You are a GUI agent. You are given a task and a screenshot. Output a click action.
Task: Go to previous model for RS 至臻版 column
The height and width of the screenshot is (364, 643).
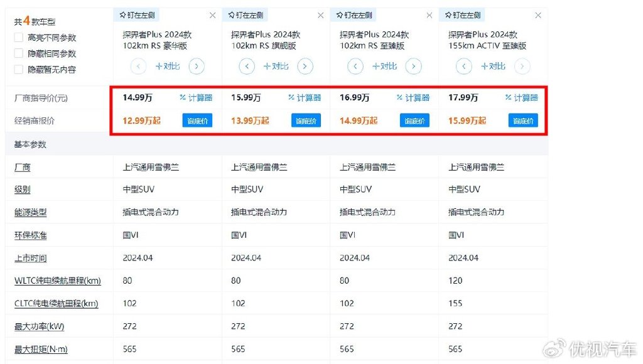[355, 66]
